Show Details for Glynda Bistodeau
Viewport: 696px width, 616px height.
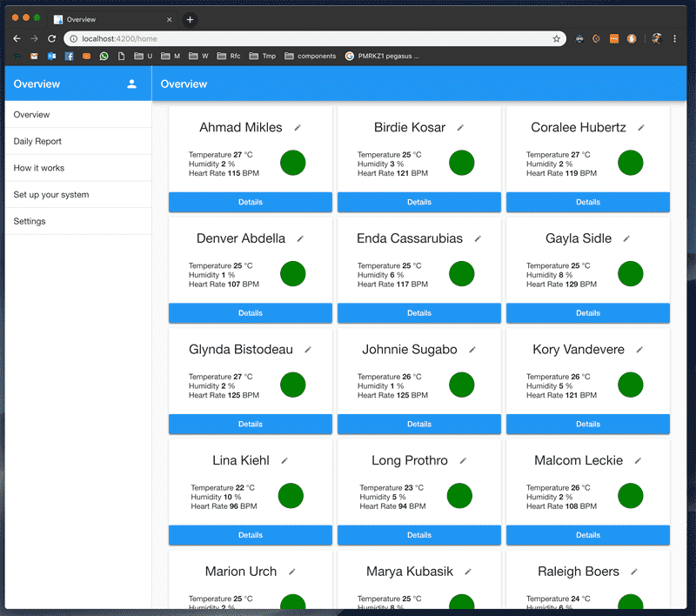tap(251, 424)
